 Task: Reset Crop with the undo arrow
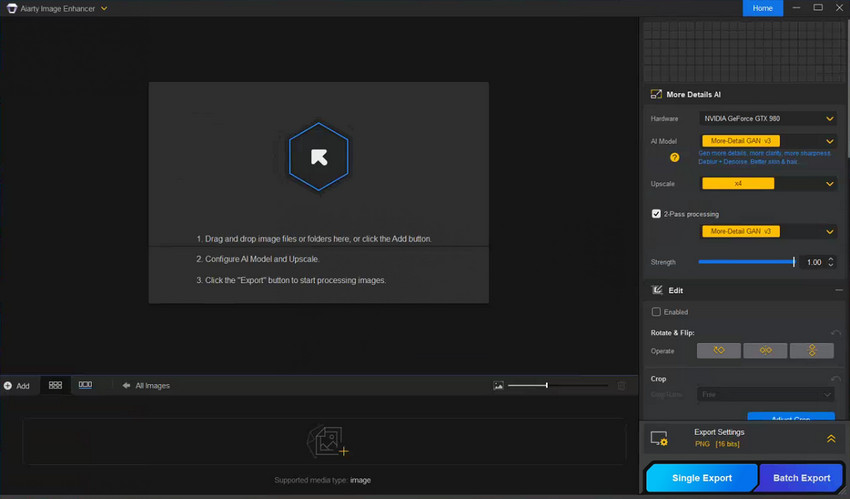pyautogui.click(x=835, y=379)
